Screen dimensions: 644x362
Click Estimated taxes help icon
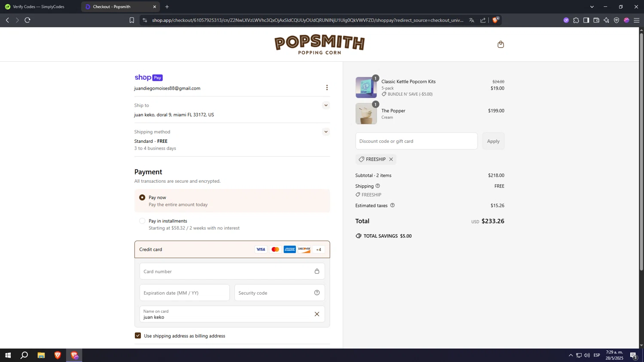[392, 205]
